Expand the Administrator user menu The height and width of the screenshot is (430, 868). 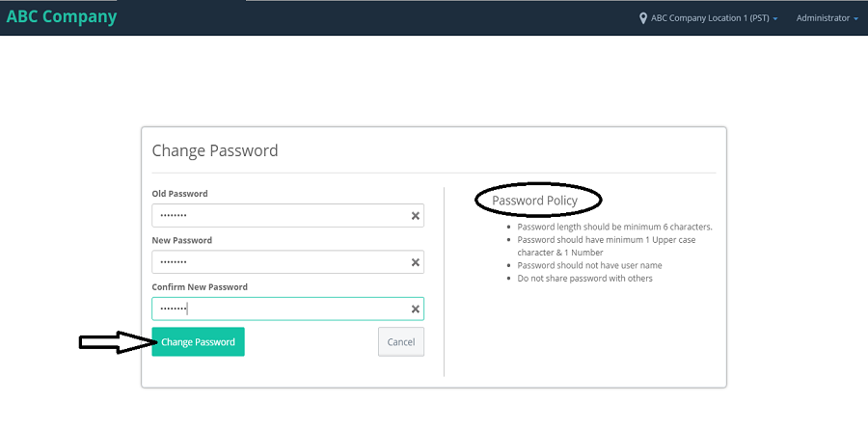coord(827,18)
